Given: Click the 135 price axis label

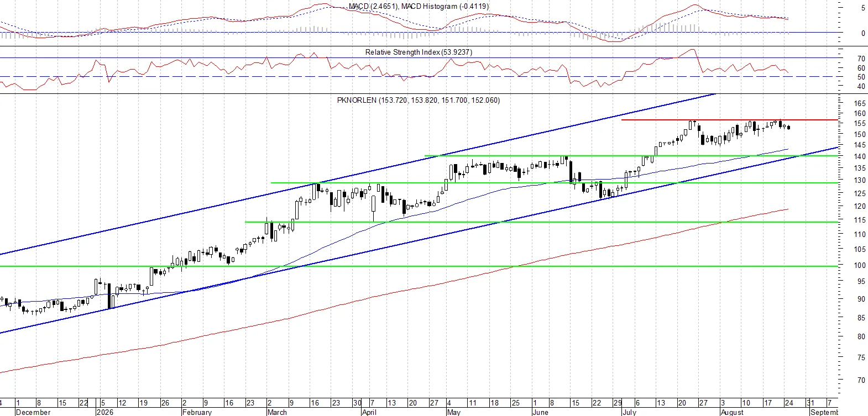Looking at the screenshot, I should coord(860,168).
